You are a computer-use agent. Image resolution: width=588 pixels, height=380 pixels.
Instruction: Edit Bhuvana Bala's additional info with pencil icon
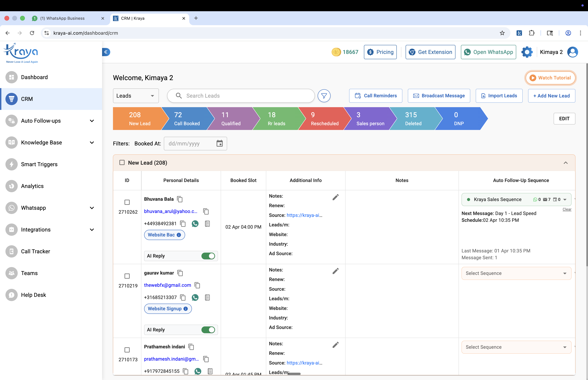pos(335,197)
